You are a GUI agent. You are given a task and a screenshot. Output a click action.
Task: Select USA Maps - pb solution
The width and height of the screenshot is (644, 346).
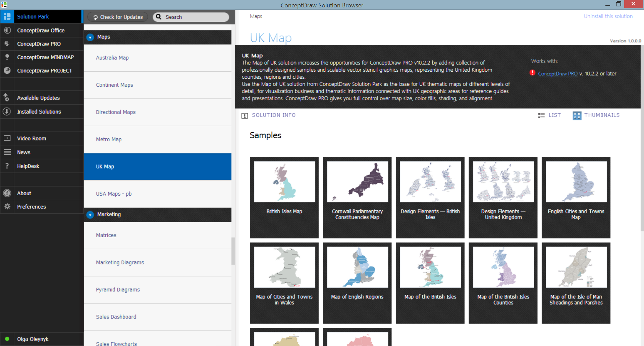tap(158, 194)
